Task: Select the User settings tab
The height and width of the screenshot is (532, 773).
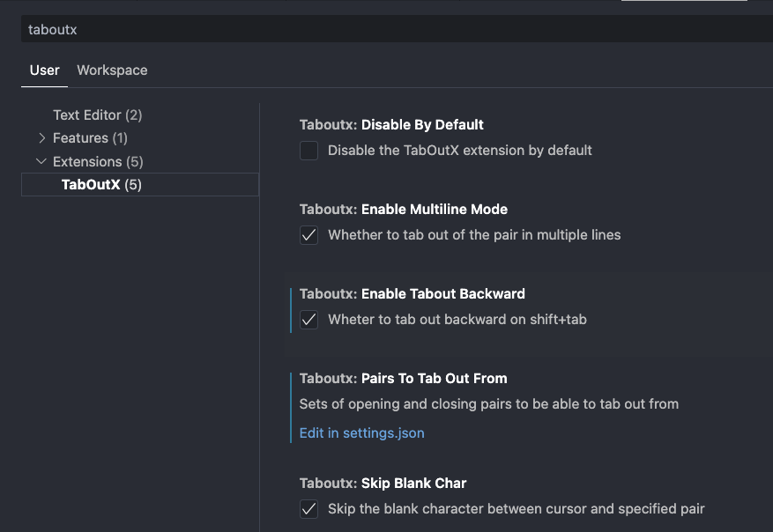Action: 44,70
